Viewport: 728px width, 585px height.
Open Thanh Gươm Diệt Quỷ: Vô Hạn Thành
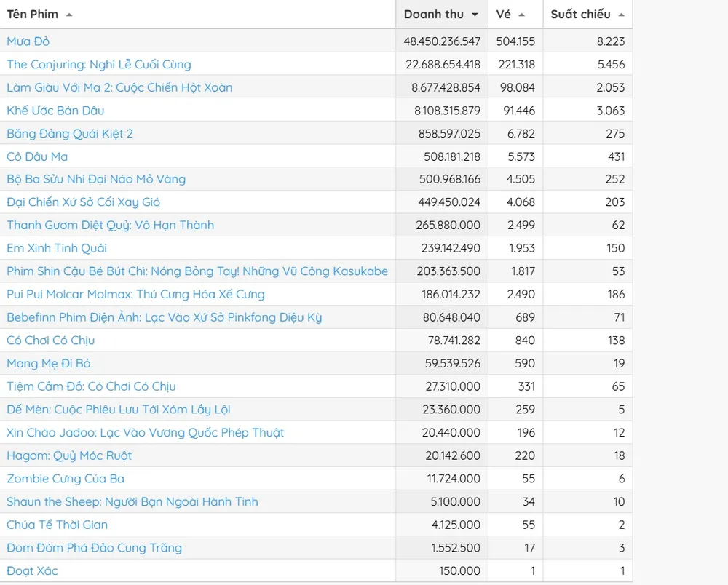[x=111, y=225]
